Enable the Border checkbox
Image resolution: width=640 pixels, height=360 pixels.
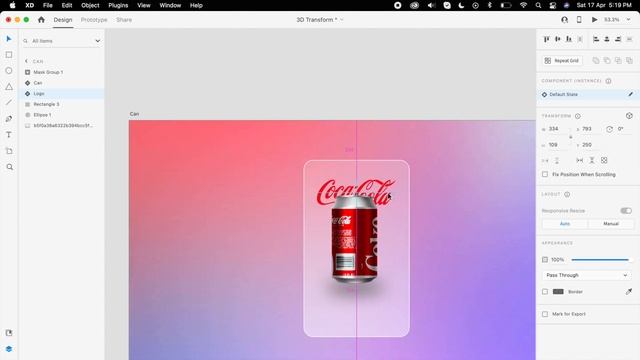(x=545, y=291)
